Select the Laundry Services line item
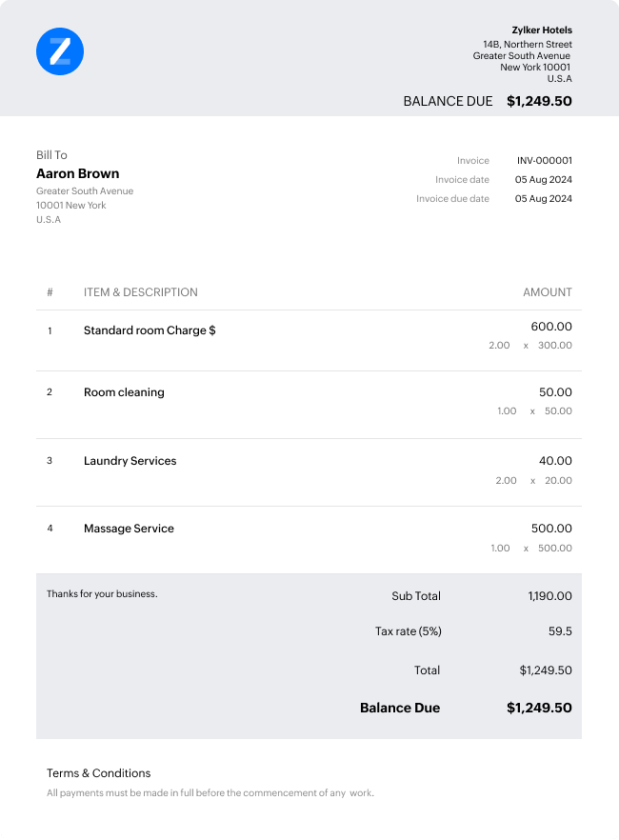619x840 pixels. [130, 461]
